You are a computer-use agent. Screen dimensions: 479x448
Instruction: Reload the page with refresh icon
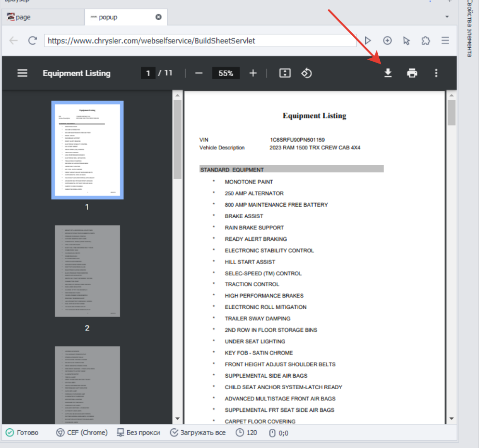tap(33, 40)
